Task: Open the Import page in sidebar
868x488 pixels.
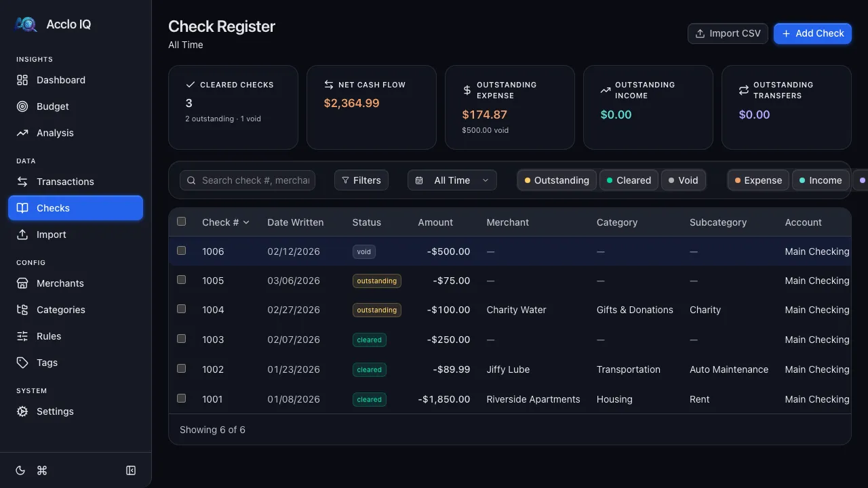Action: click(75, 235)
